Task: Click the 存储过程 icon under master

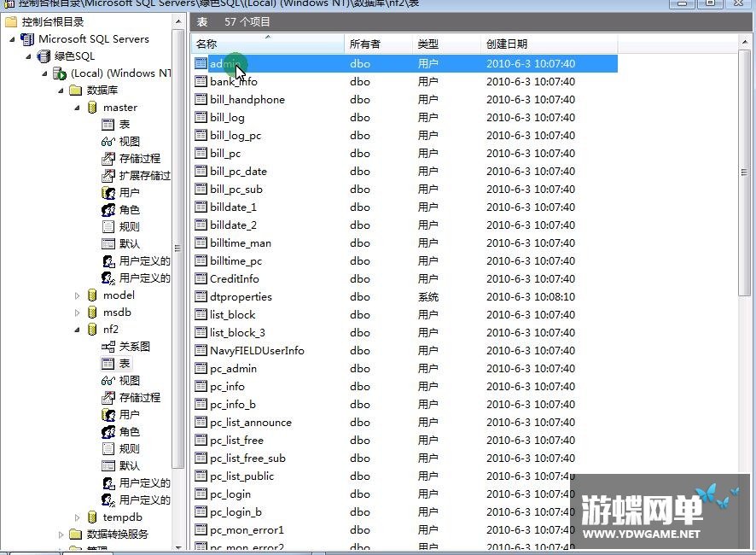Action: (108, 159)
